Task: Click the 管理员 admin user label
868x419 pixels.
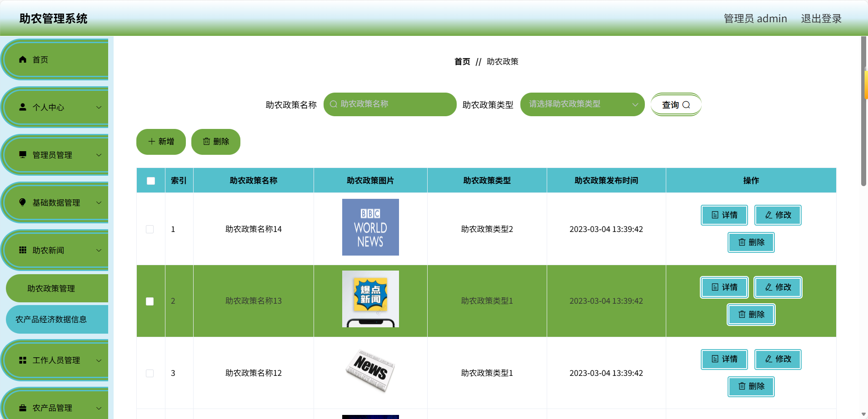Action: coord(755,19)
